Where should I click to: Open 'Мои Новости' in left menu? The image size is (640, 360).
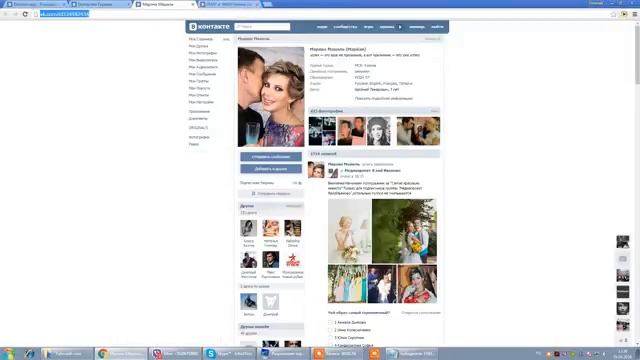pos(199,88)
